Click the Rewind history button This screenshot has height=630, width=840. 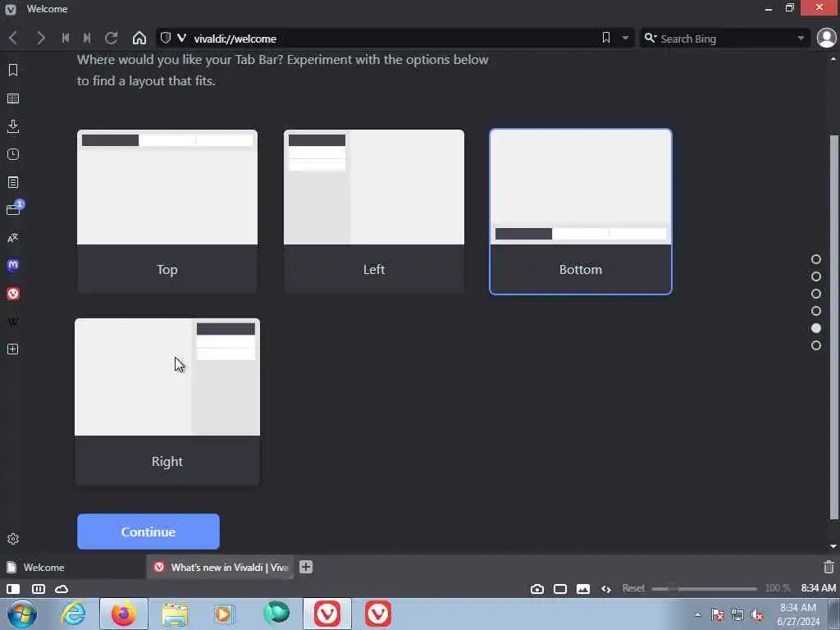(66, 38)
